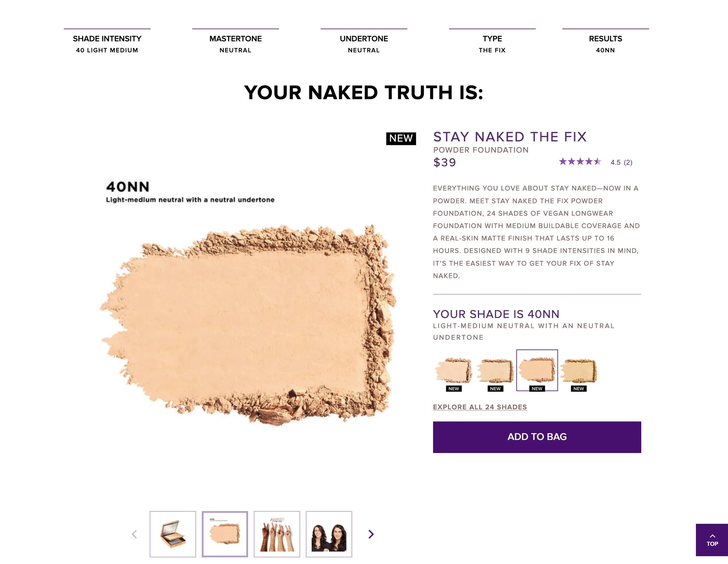This screenshot has width=728, height=564.
Task: Select the powder swatch thumbnail
Action: click(x=225, y=534)
